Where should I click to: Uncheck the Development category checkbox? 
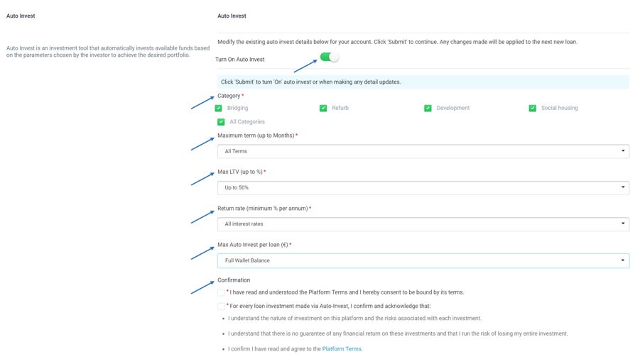tap(428, 109)
